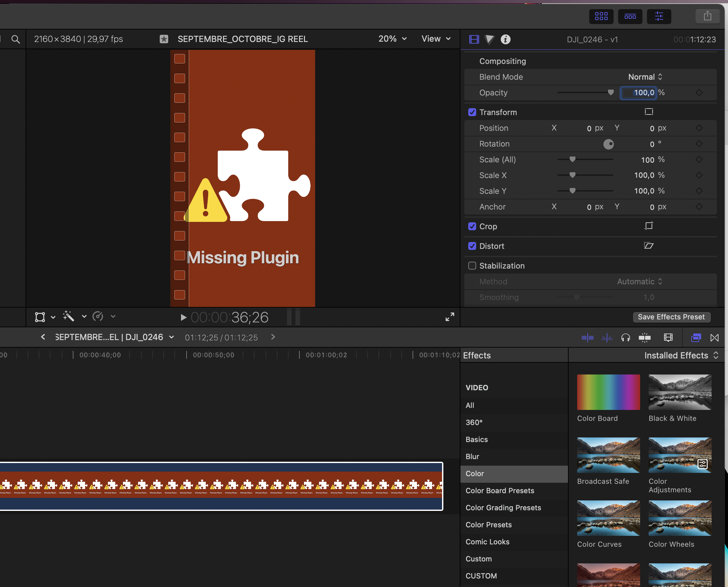Click the Save Effects Preset button
Image resolution: width=728 pixels, height=587 pixels.
pyautogui.click(x=671, y=317)
